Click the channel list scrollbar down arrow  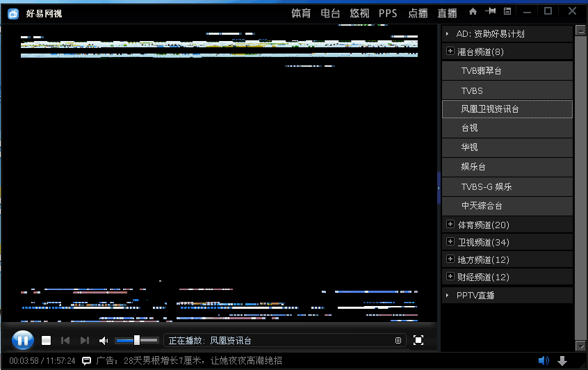tap(580, 346)
